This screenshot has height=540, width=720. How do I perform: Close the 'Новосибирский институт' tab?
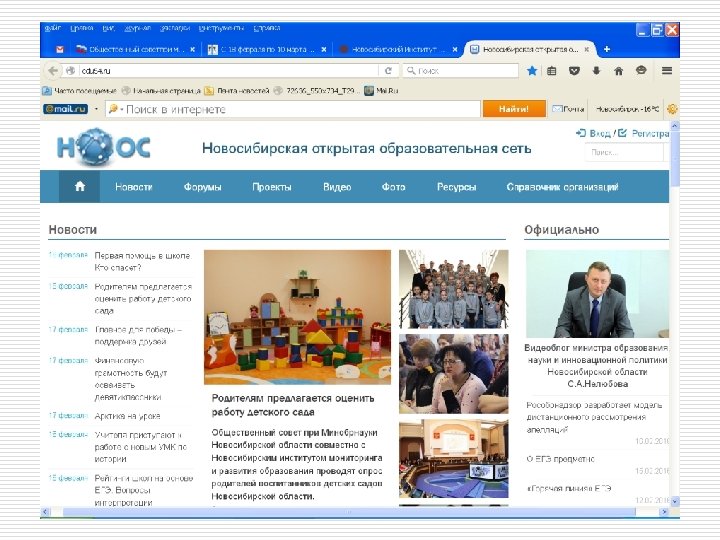(455, 49)
